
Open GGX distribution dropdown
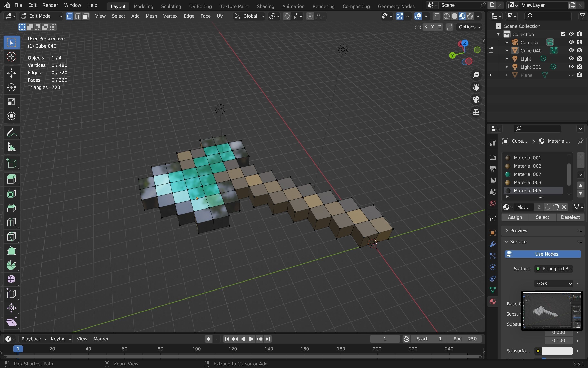click(553, 283)
